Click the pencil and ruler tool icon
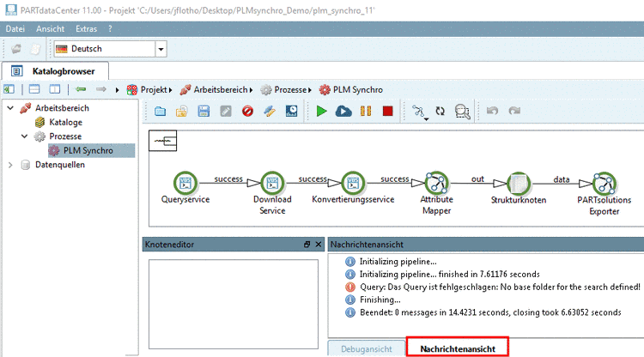The width and height of the screenshot is (644, 357). [x=270, y=111]
